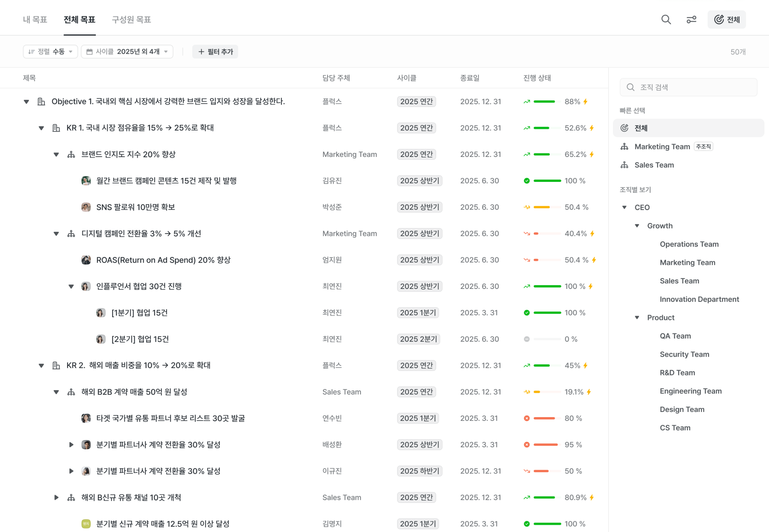This screenshot has height=532, width=769.
Task: Open the 사이클 2025년 외 4개 dropdown
Action: click(127, 52)
